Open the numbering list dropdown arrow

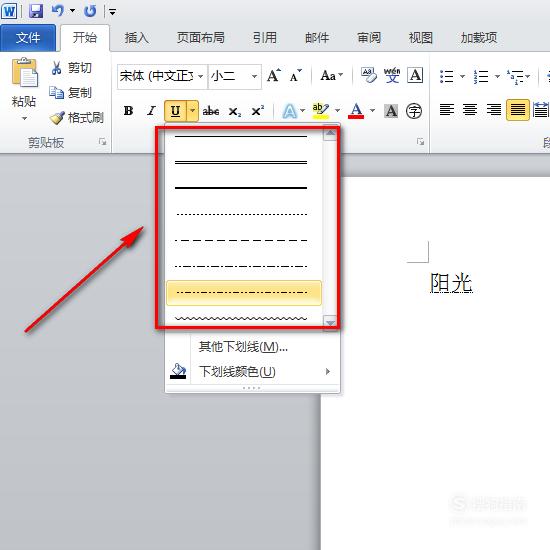point(497,76)
